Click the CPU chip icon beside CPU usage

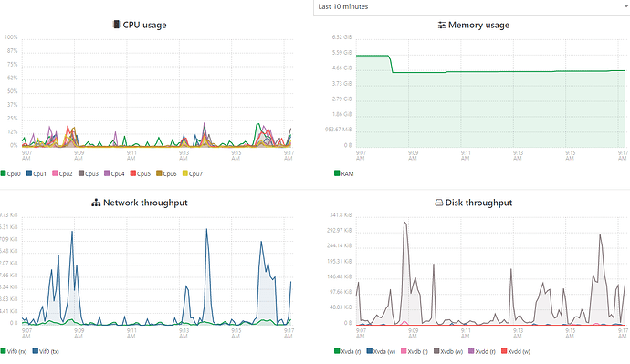click(116, 25)
